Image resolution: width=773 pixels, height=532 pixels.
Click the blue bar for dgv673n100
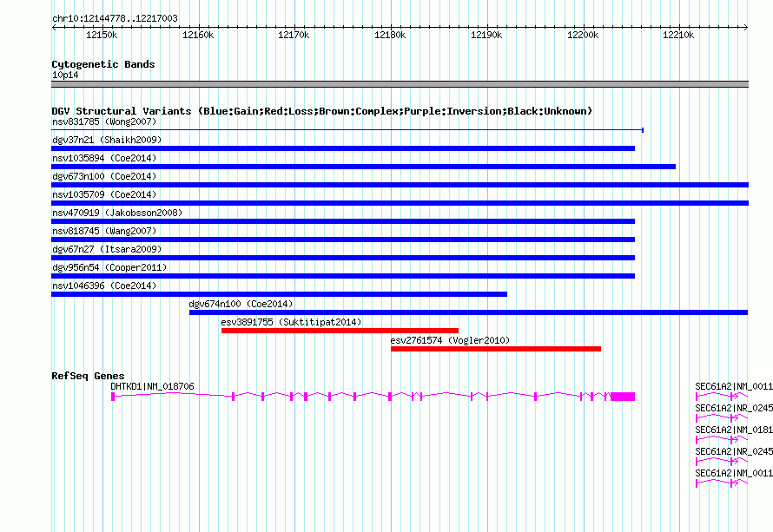[400, 185]
